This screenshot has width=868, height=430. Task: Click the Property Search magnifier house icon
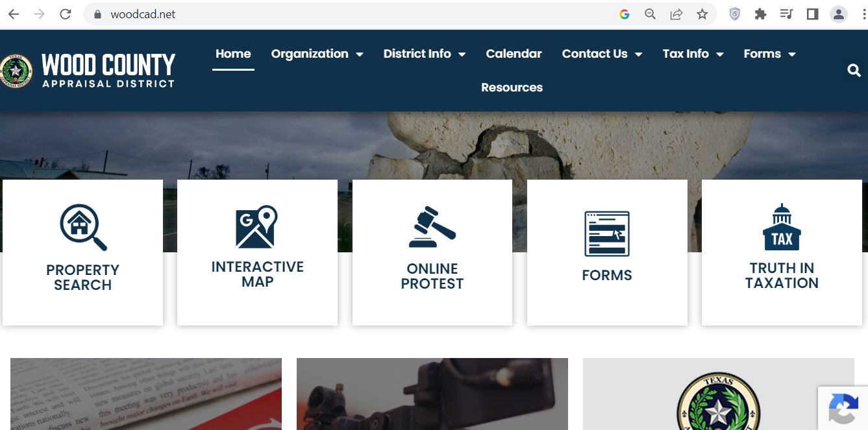click(83, 228)
